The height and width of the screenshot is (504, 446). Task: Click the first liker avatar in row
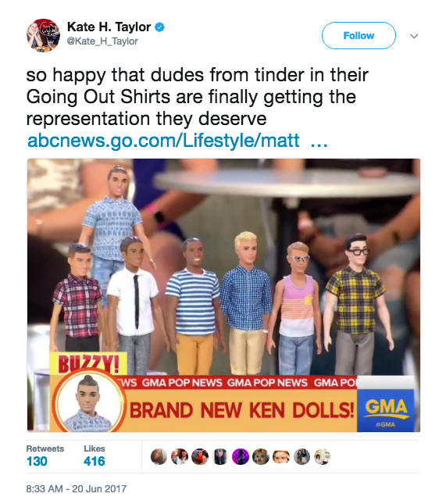[159, 457]
